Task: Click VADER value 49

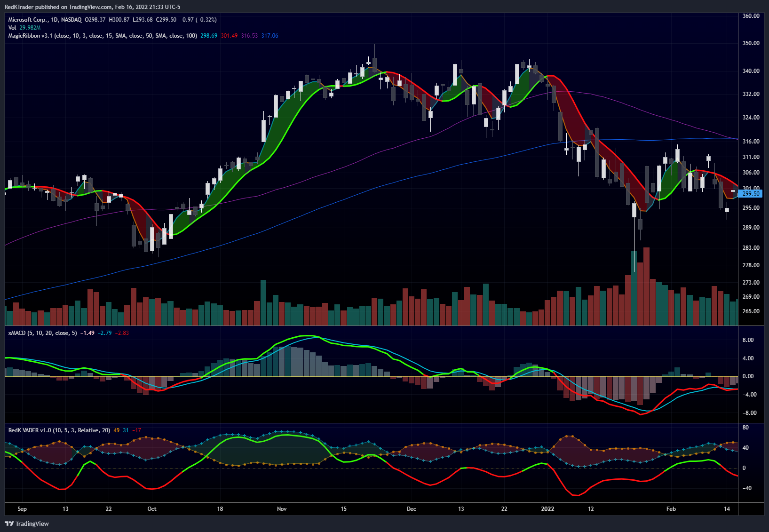Action: 117,430
